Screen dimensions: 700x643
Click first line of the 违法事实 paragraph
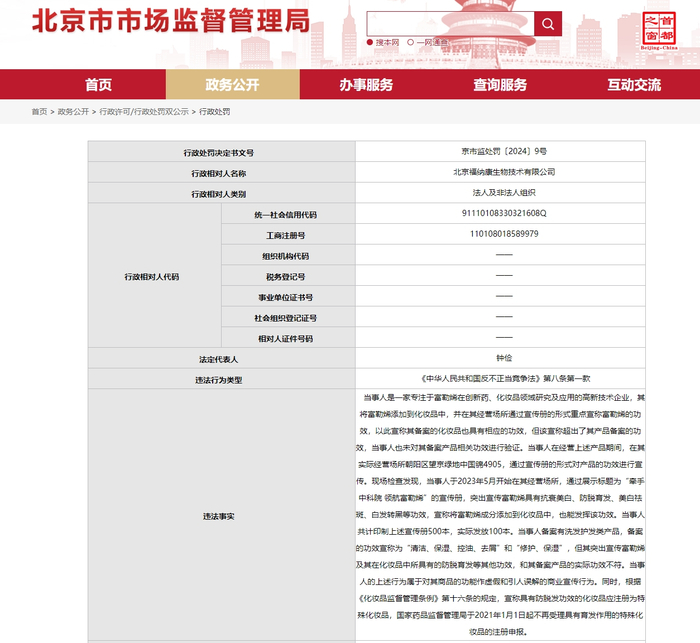pyautogui.click(x=504, y=397)
